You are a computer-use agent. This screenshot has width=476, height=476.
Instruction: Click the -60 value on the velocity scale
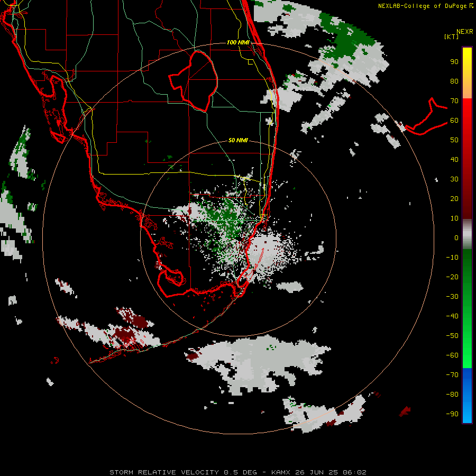[x=452, y=355]
